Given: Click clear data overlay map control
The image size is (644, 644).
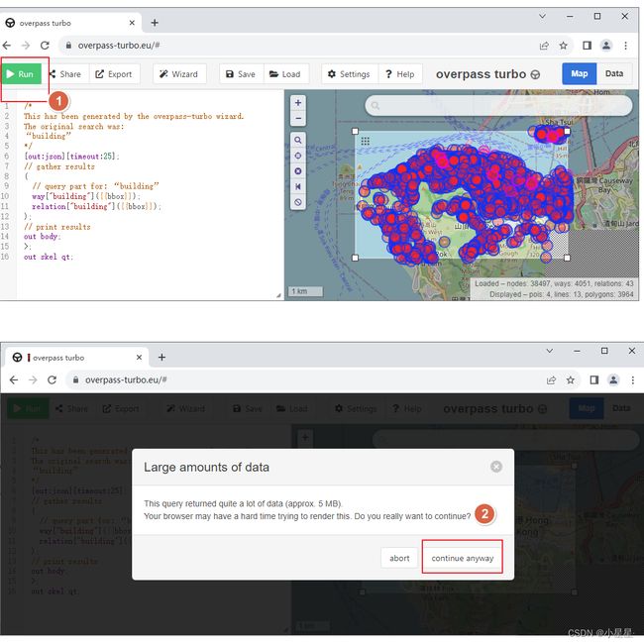Looking at the screenshot, I should tap(298, 202).
